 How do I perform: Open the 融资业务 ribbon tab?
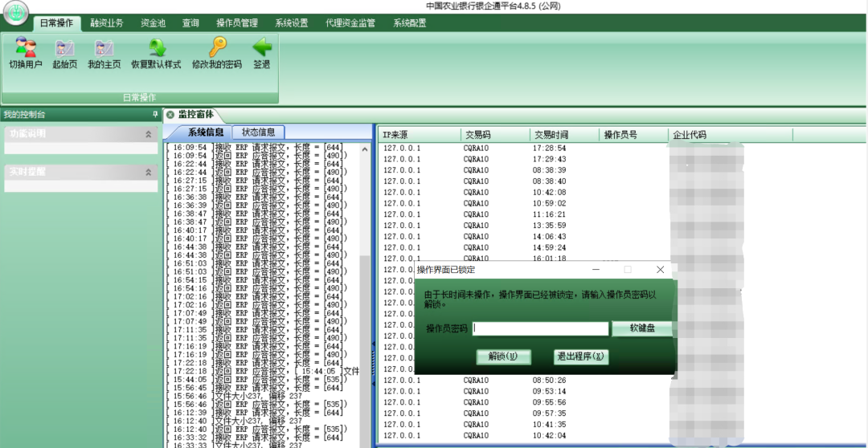pos(107,23)
